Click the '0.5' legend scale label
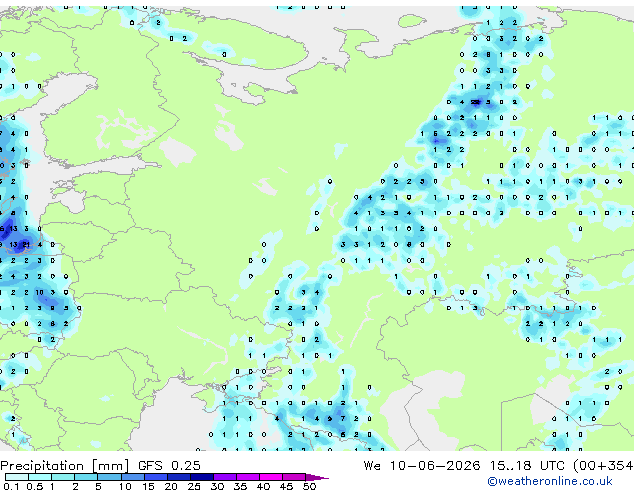 (34, 486)
